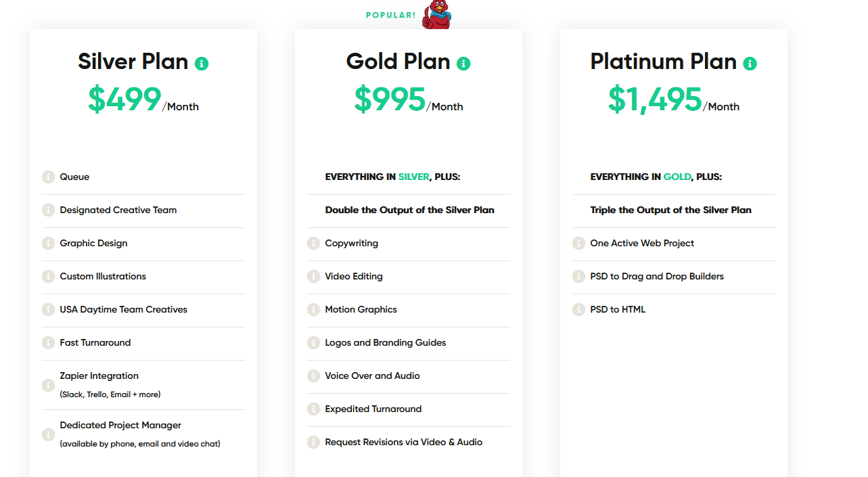868x477 pixels.
Task: Click info icon next to Copywriting
Action: 313,244
